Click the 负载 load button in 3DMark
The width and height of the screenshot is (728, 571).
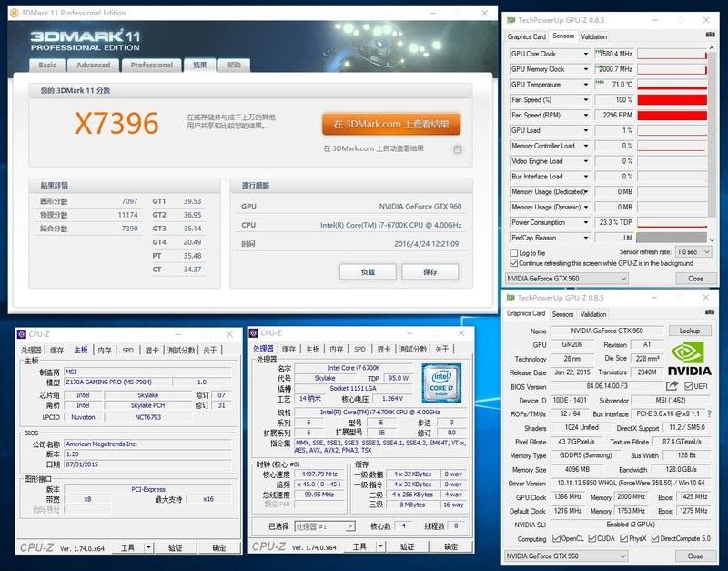coord(368,271)
